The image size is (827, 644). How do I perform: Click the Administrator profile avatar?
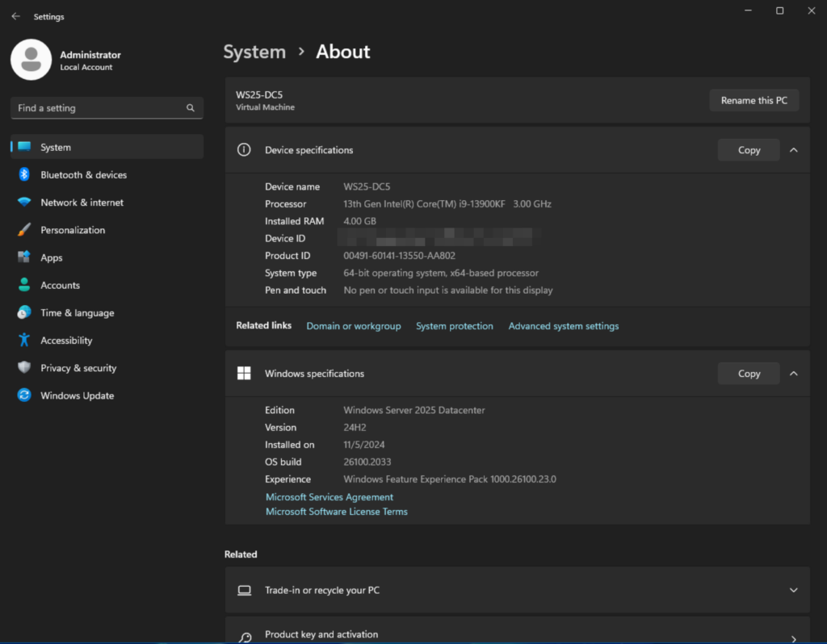pos(31,60)
